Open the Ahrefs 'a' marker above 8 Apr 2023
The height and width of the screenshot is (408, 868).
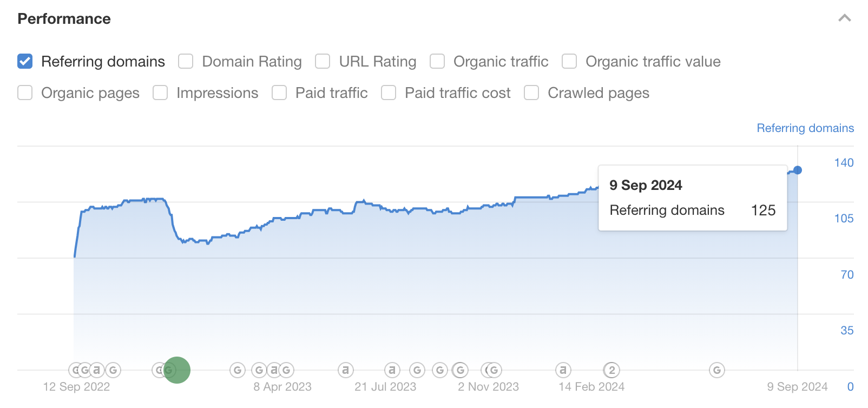tap(274, 370)
